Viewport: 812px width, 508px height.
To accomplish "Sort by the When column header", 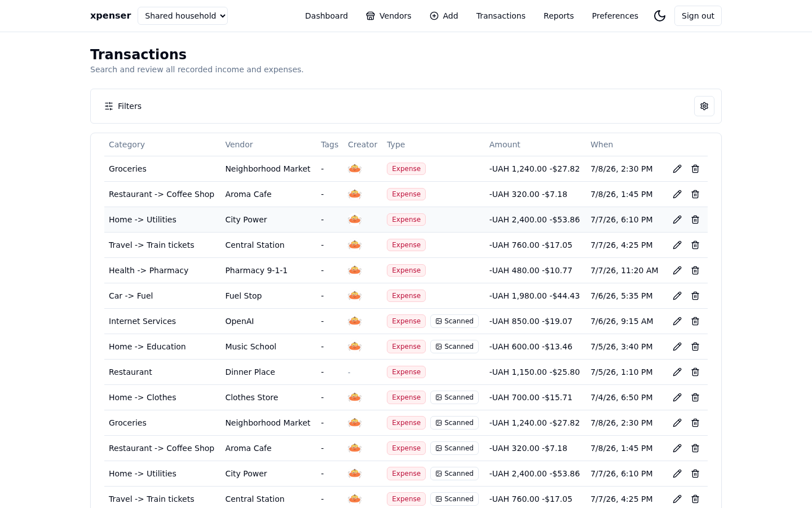I will click(602, 144).
